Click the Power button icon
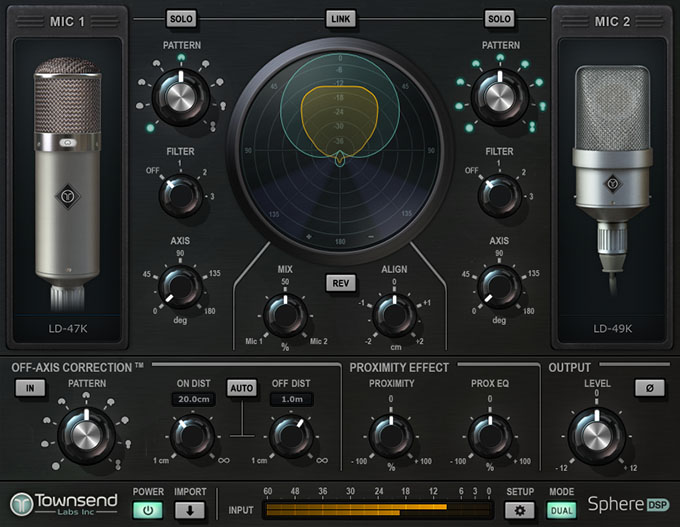The width and height of the screenshot is (680, 527). (148, 509)
